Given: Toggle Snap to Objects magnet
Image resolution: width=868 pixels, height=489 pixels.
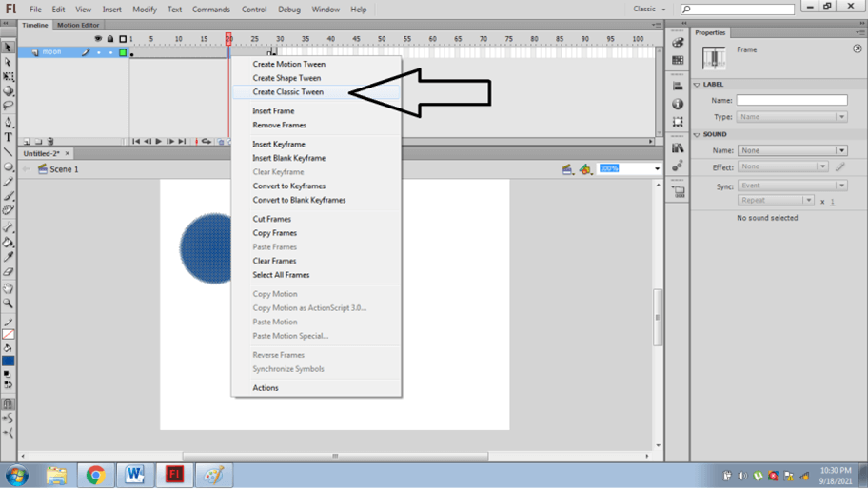Looking at the screenshot, I should [8, 403].
